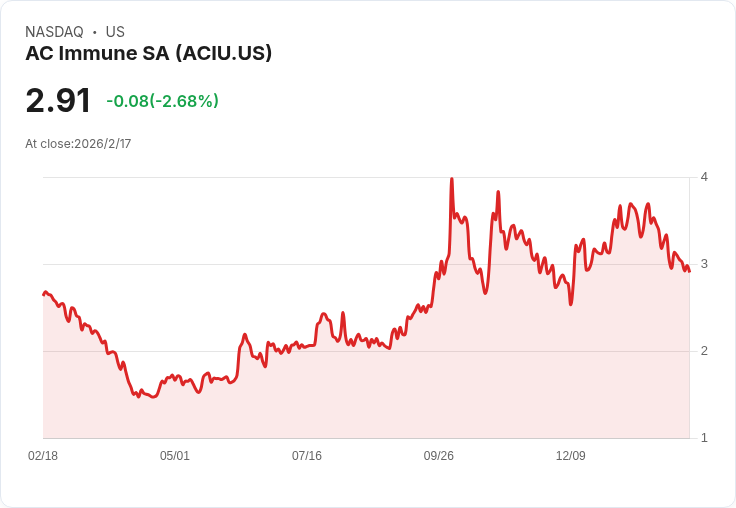
Task: Click the y-axis label 4
Action: pos(704,177)
